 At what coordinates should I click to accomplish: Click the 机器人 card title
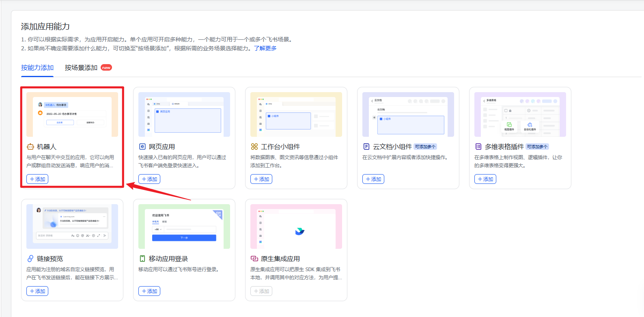coord(47,147)
